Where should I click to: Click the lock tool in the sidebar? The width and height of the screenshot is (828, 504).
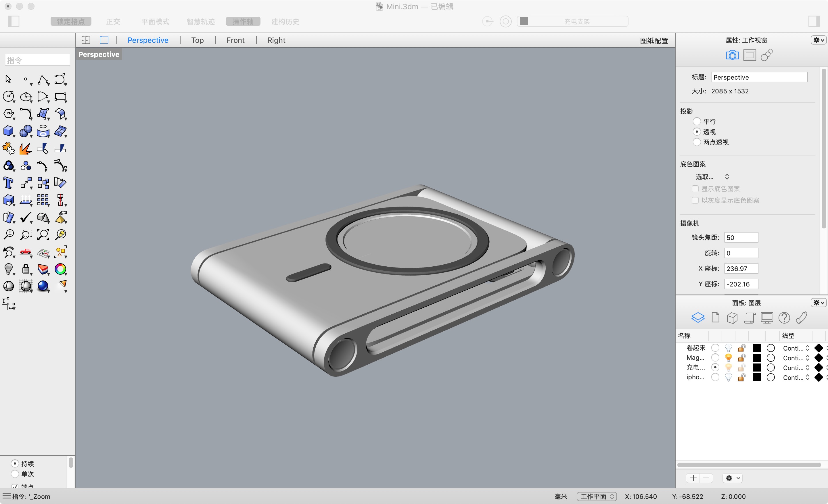(26, 269)
